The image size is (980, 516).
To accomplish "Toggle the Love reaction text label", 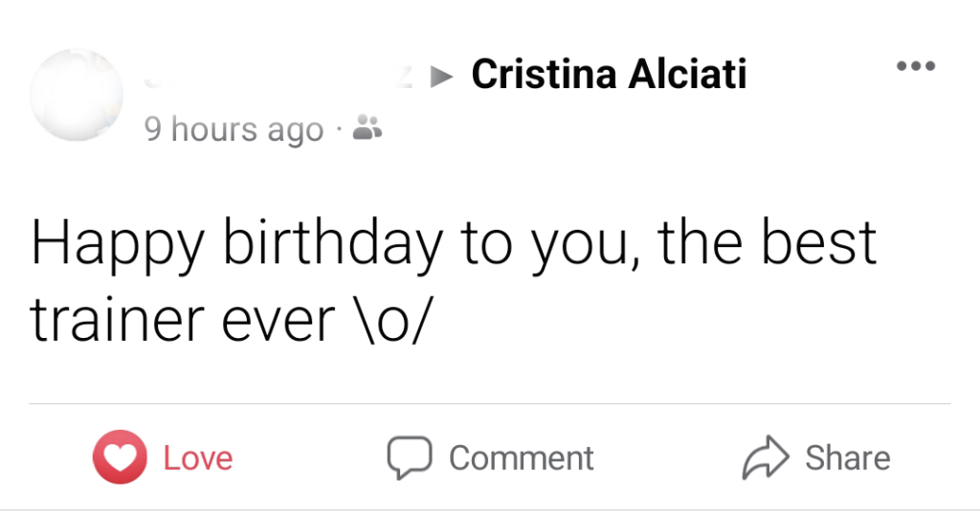I will coord(198,458).
